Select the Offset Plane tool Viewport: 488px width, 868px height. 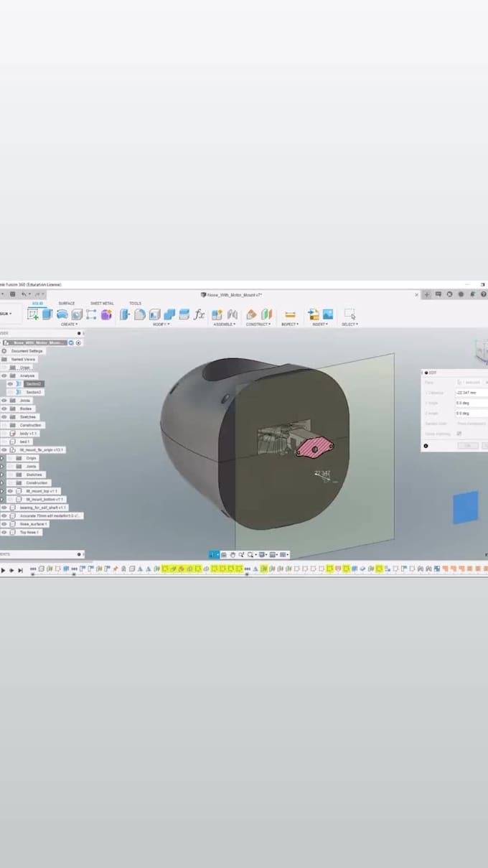(251, 314)
